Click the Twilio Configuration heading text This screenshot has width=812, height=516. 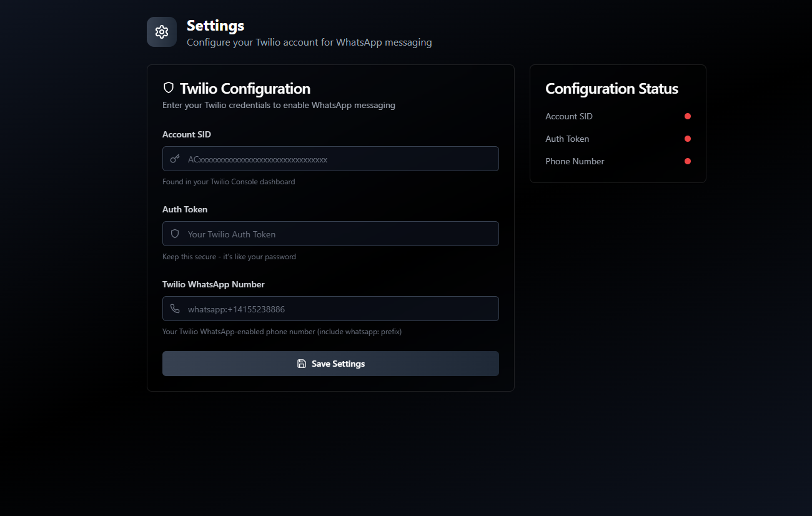pyautogui.click(x=245, y=88)
